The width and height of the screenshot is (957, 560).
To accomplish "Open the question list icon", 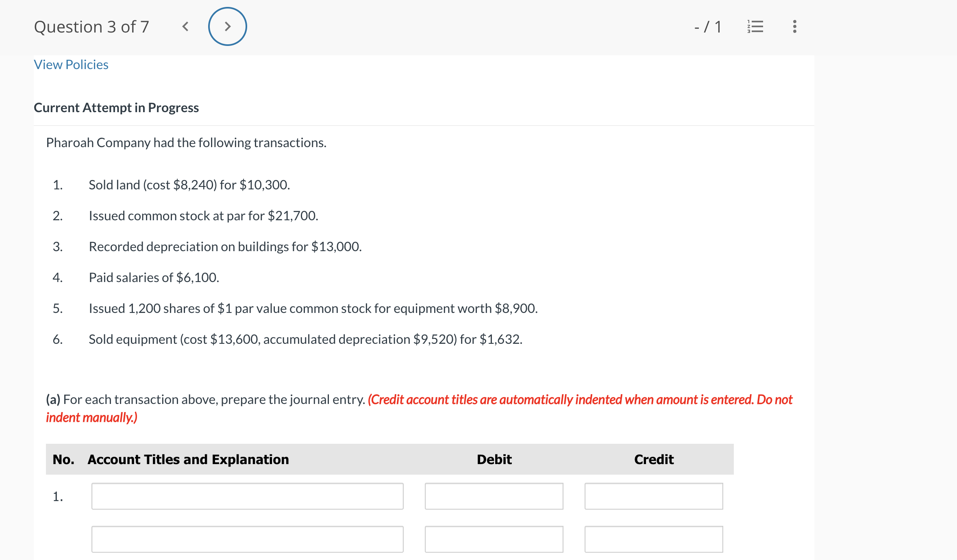I will (755, 27).
